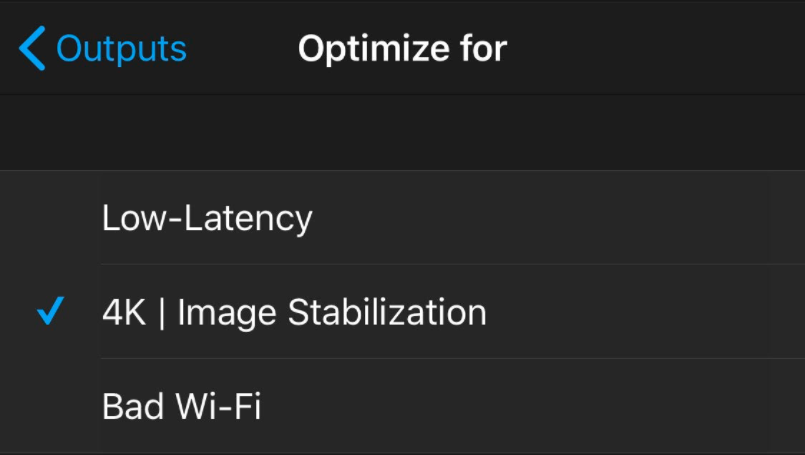Click the word Low in first row
The width and height of the screenshot is (805, 455).
(x=133, y=218)
